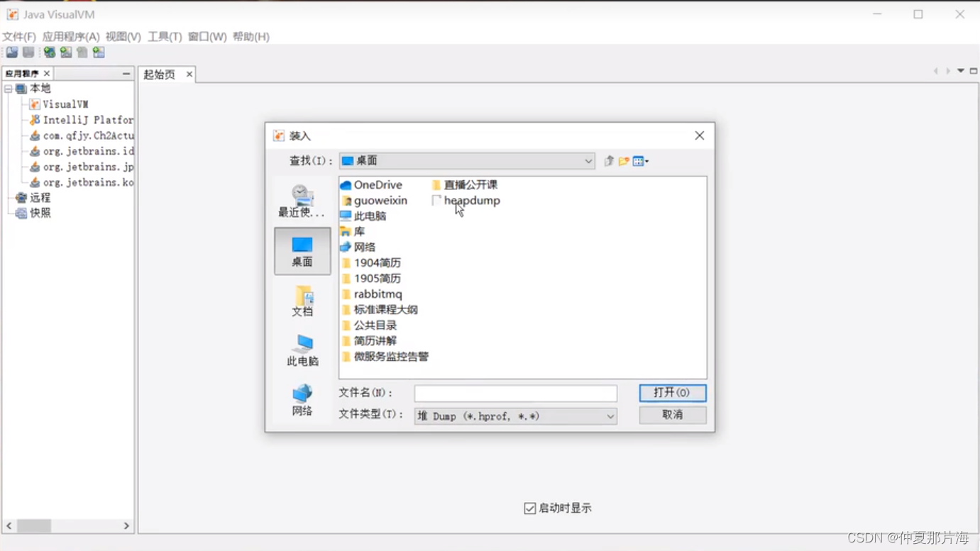Maximize the editor area via top-right icon
The image size is (980, 551).
click(x=974, y=71)
